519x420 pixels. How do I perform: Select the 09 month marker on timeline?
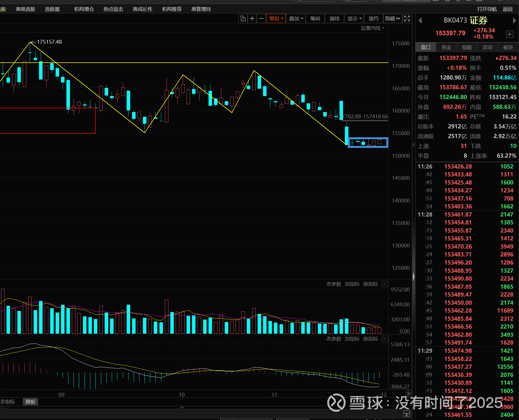pos(62,395)
